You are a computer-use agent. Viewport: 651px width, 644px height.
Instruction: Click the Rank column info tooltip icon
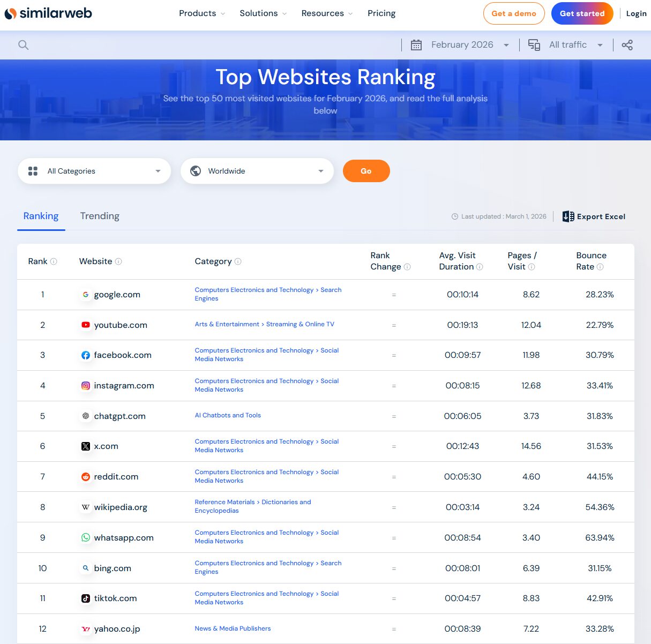(x=54, y=261)
